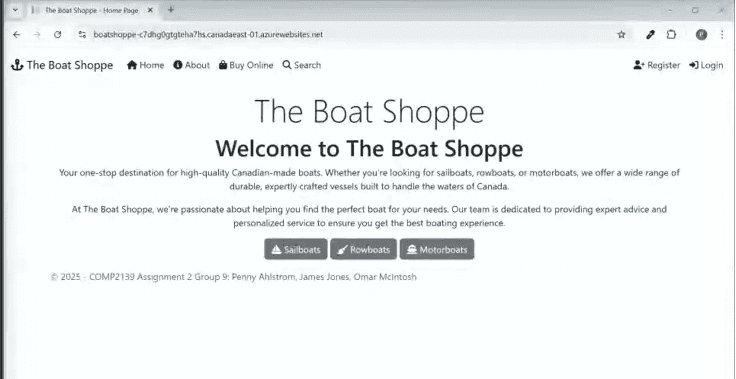Click the eyedropper extension icon

tap(650, 34)
